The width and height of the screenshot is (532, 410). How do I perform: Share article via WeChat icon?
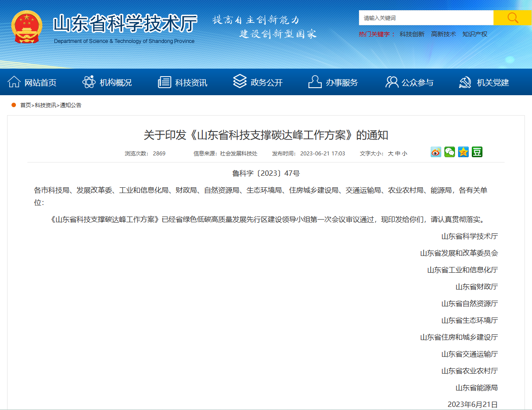coord(450,152)
